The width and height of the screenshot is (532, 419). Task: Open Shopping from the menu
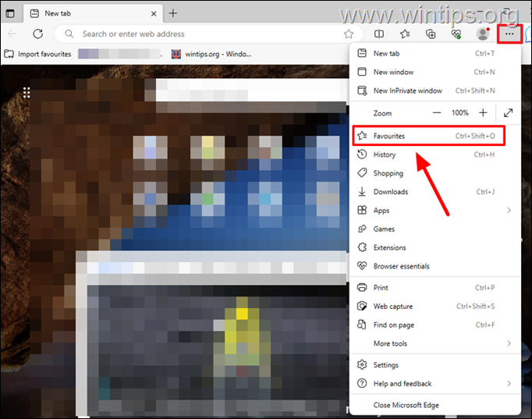click(x=435, y=173)
